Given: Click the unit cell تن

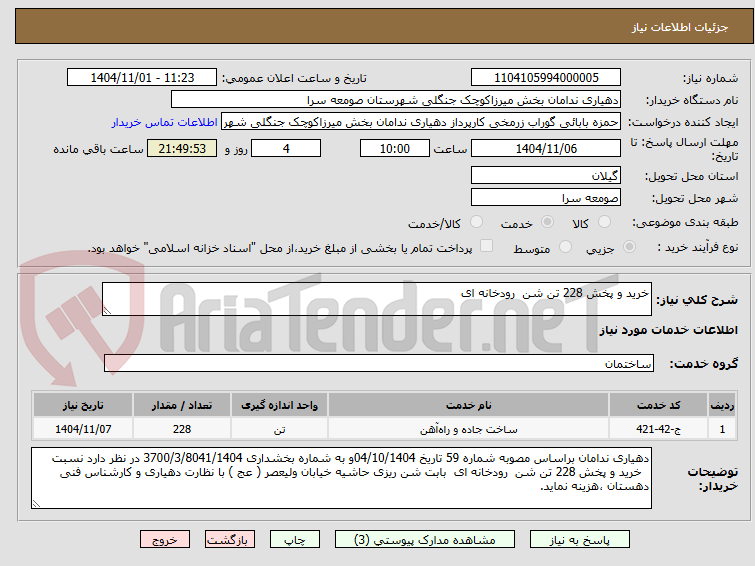Looking at the screenshot, I should pyautogui.click(x=279, y=429).
